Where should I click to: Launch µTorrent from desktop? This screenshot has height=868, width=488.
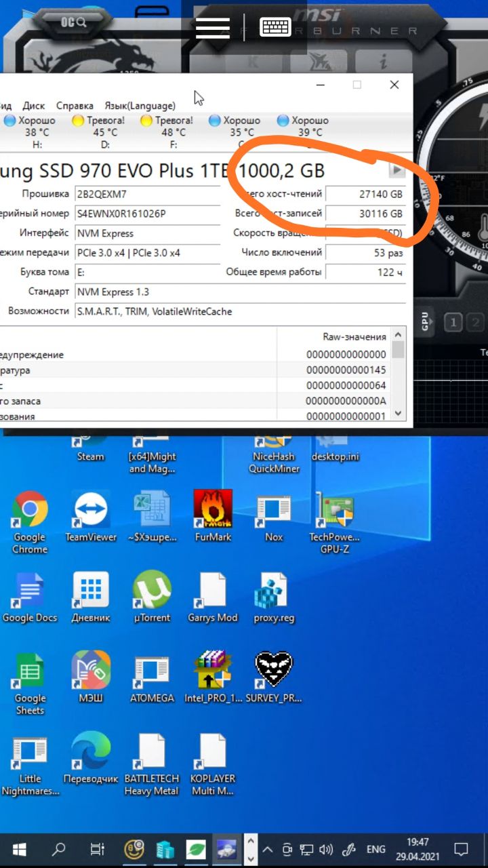152,597
